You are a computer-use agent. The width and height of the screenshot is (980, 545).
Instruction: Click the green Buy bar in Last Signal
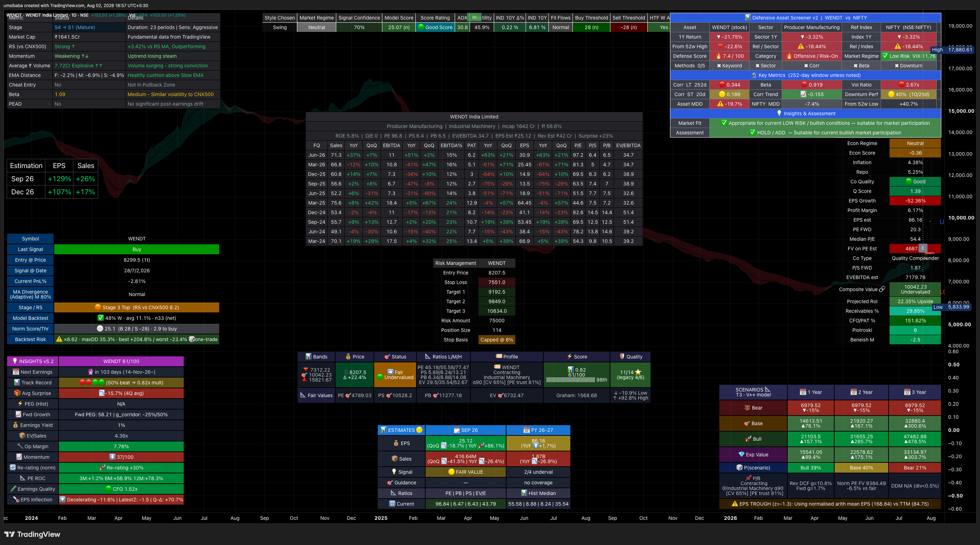tap(137, 249)
